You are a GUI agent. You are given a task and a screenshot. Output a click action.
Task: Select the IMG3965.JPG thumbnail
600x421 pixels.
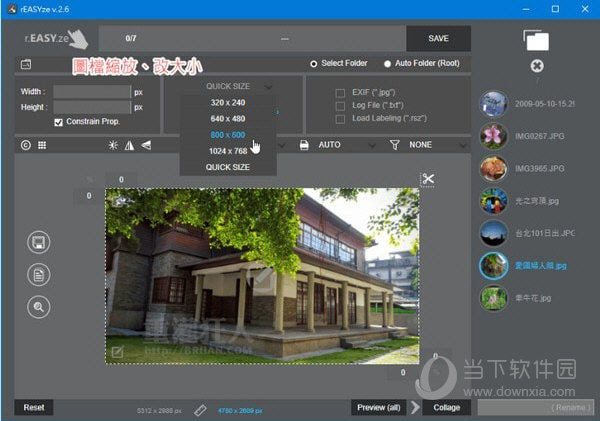[x=494, y=168]
